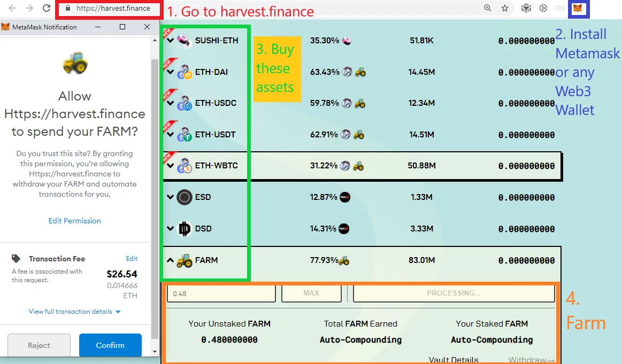This screenshot has height=364, width=622.
Task: Click the browser back arrow
Action: 12,8
